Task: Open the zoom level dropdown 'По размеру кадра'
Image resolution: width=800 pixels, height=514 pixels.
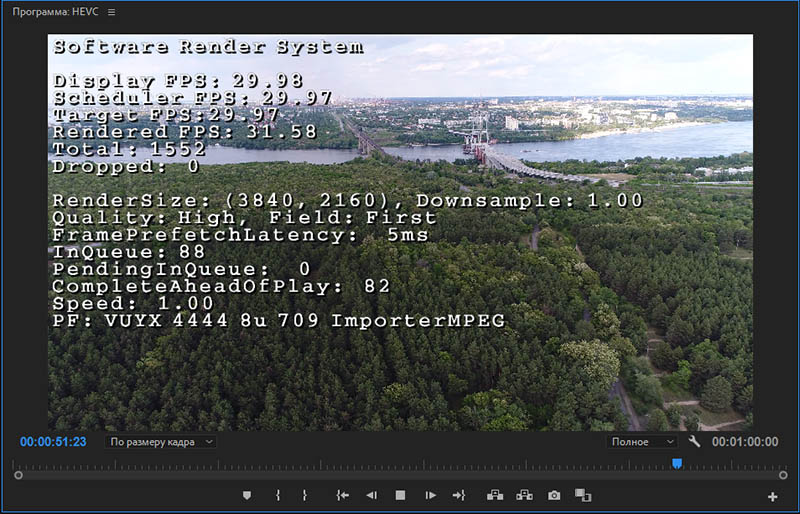Action: pyautogui.click(x=161, y=442)
